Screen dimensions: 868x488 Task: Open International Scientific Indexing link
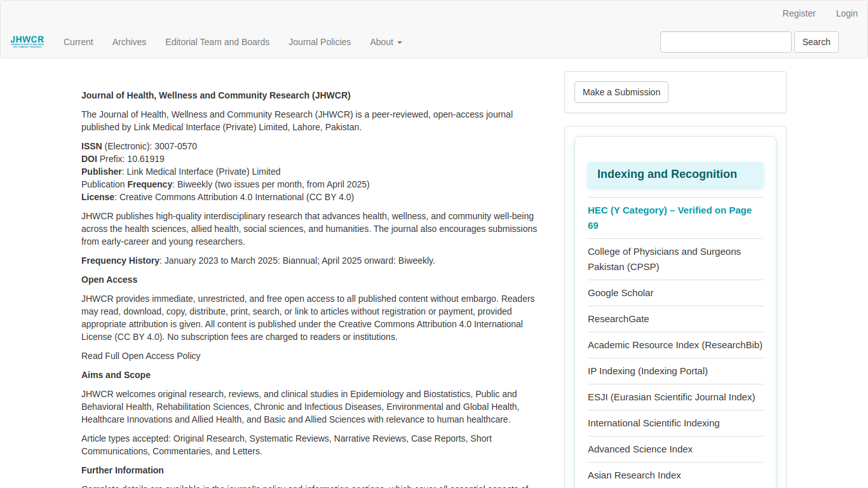[x=653, y=423]
